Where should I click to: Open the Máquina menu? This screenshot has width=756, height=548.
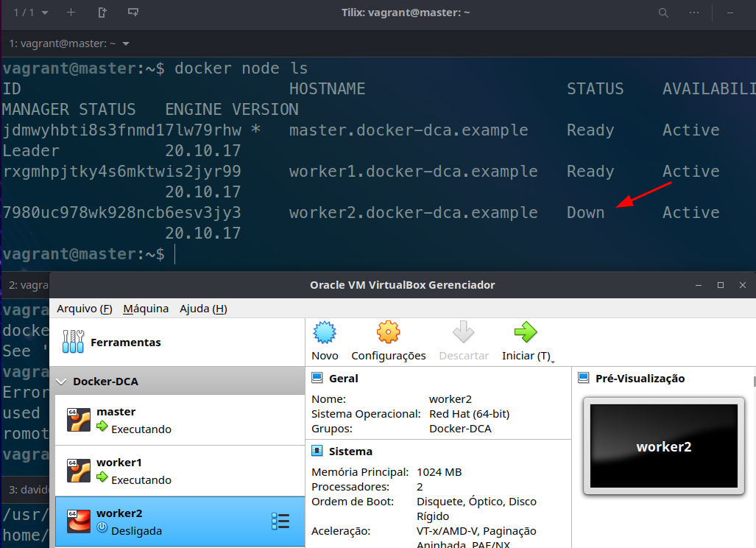point(146,309)
